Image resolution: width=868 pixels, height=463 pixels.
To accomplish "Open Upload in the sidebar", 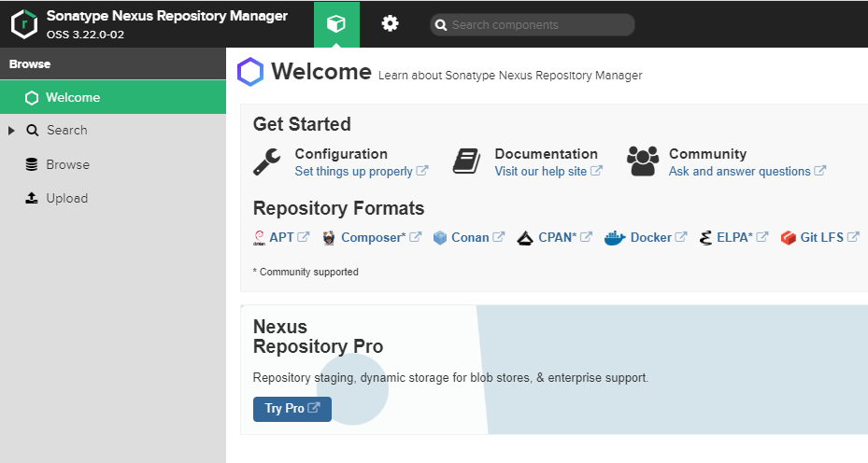I will tap(67, 198).
